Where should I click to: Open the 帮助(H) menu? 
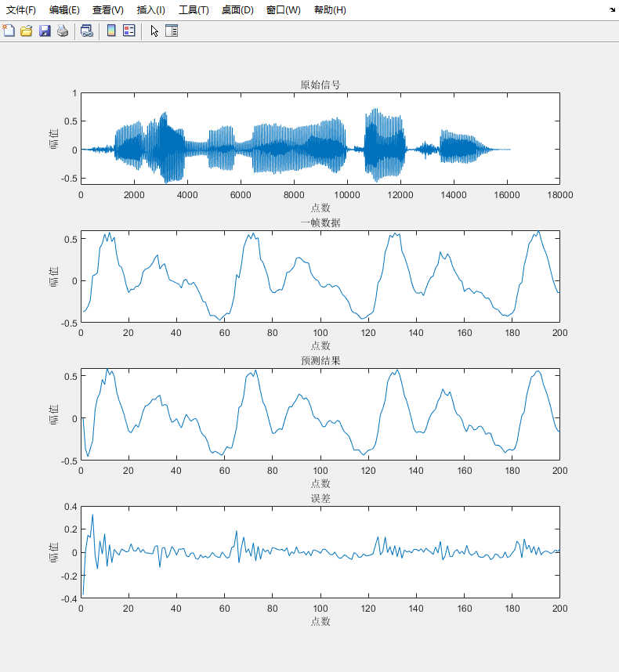[330, 10]
